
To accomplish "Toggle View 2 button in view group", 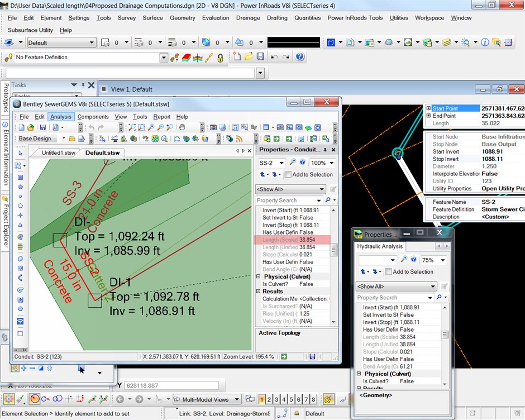I will [269, 399].
